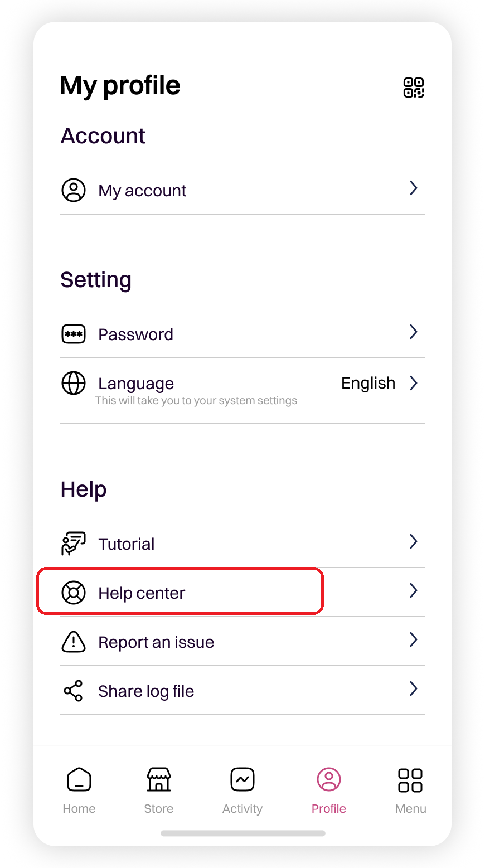The height and width of the screenshot is (868, 485).
Task: Tap the Report an issue label
Action: [156, 642]
